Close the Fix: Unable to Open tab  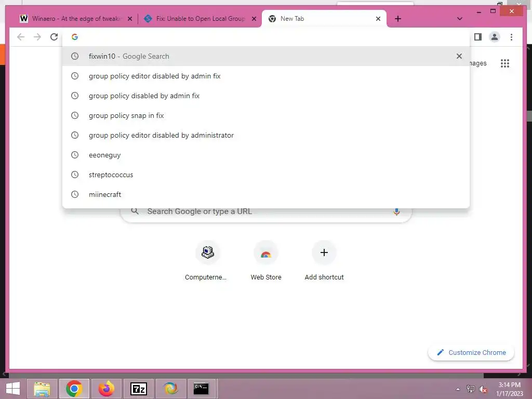click(254, 19)
